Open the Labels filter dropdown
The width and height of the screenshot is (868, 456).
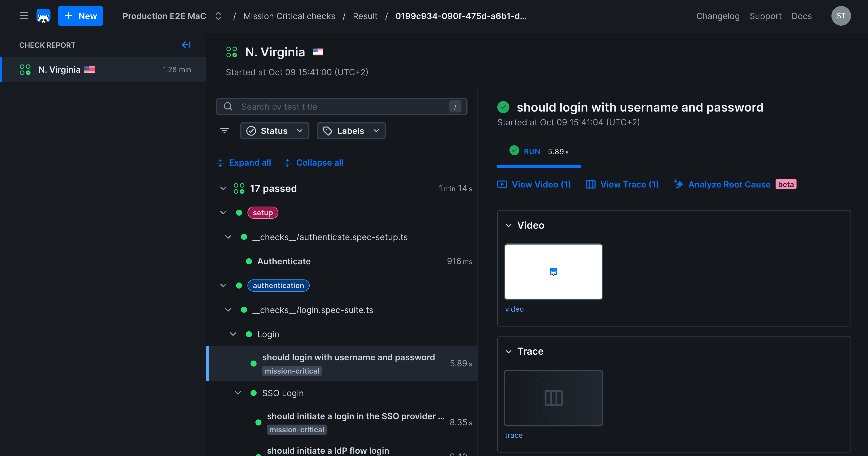point(351,131)
